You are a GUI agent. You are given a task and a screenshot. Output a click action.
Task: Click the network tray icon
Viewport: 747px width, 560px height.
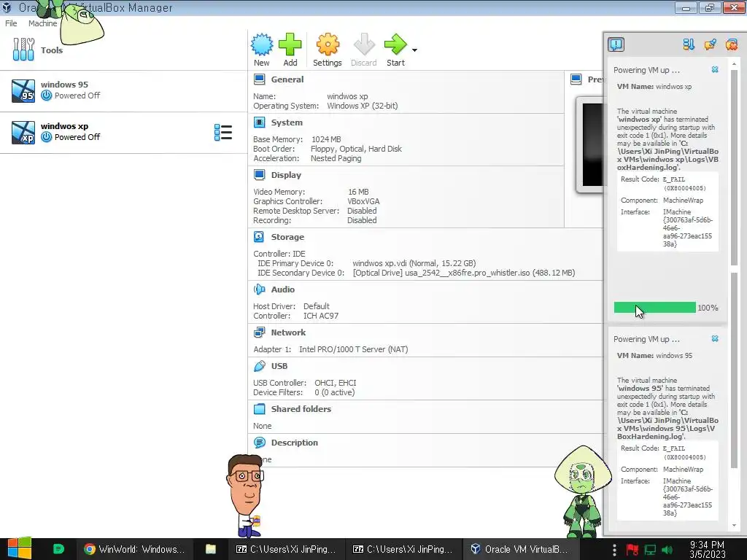click(x=650, y=550)
